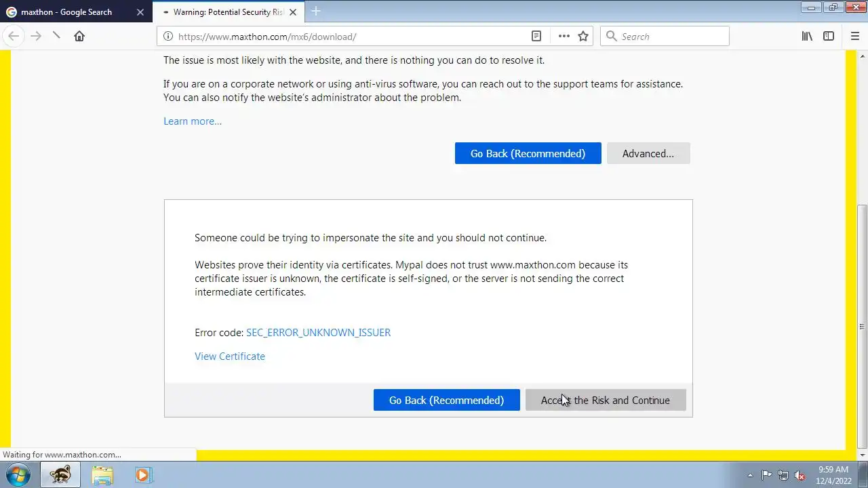Click the 'Someone could be trying to impersonate' text
868x488 pixels.
(370, 238)
